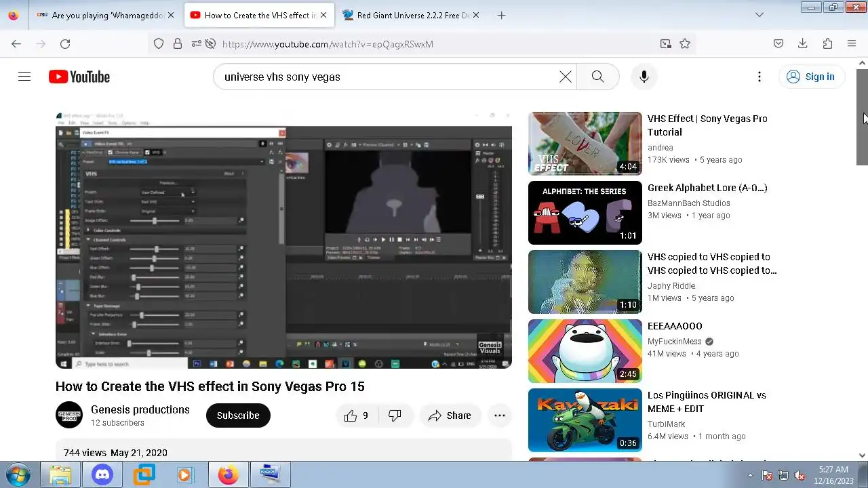Image resolution: width=868 pixels, height=488 pixels.
Task: Show Firefox downloads panel
Action: (x=803, y=43)
